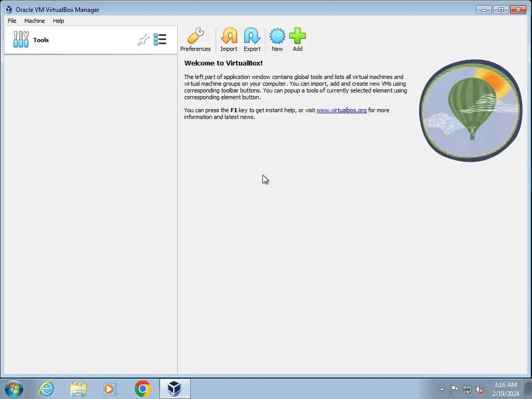Screen dimensions: 532x399
Task: Launch Google Chrome from taskbar
Action: [x=142, y=389]
